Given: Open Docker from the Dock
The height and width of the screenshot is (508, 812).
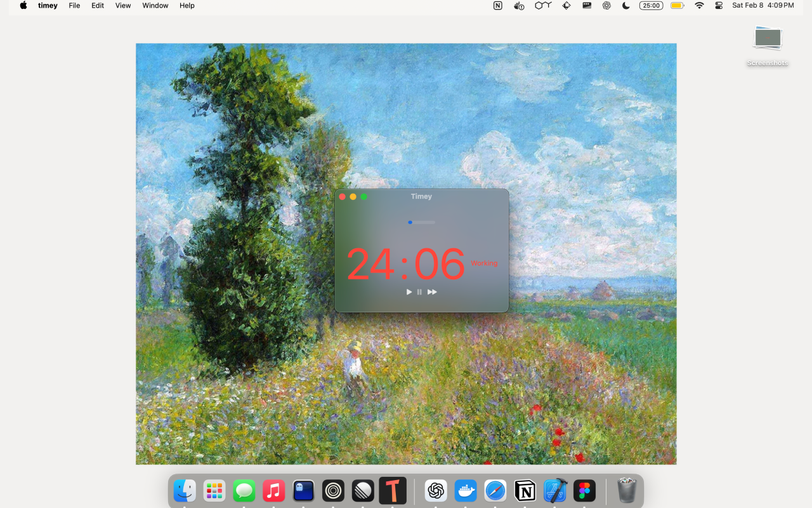Looking at the screenshot, I should [x=466, y=491].
